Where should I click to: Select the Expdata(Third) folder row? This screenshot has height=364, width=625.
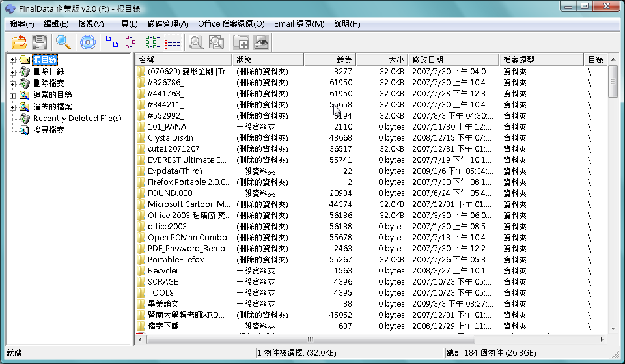[370, 171]
